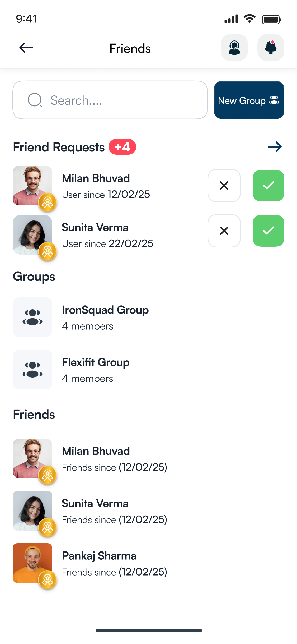
Task: Click the New Group button
Action: click(249, 100)
